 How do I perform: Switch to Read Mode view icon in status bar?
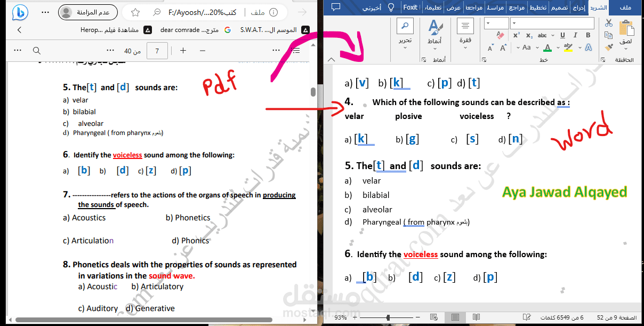tap(477, 317)
